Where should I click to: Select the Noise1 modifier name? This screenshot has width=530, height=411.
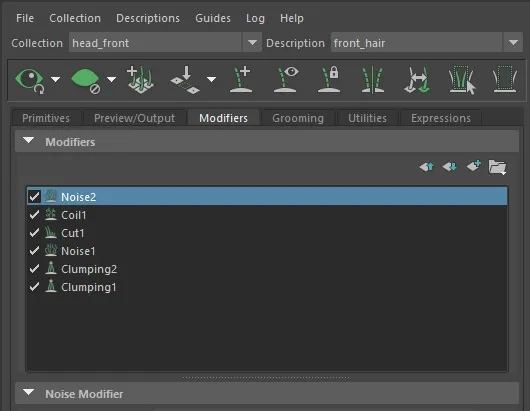pos(78,251)
